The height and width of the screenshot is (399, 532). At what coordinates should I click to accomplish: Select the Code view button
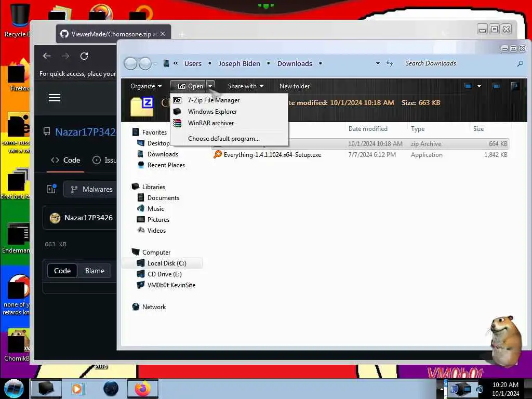62,271
